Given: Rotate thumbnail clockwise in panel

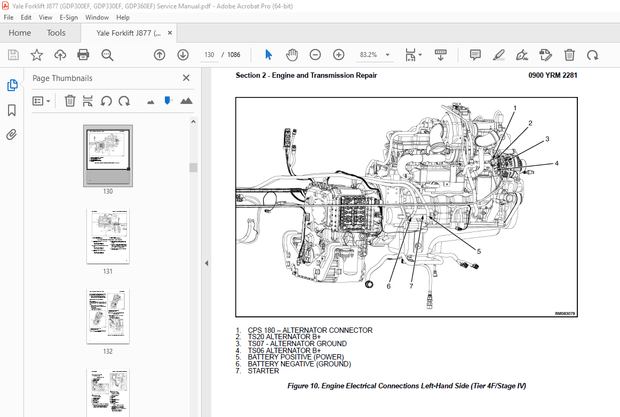Looking at the screenshot, I should tap(124, 101).
